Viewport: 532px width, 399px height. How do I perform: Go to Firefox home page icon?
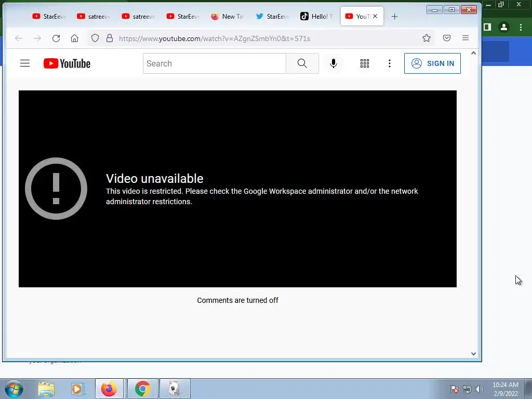[x=75, y=38]
